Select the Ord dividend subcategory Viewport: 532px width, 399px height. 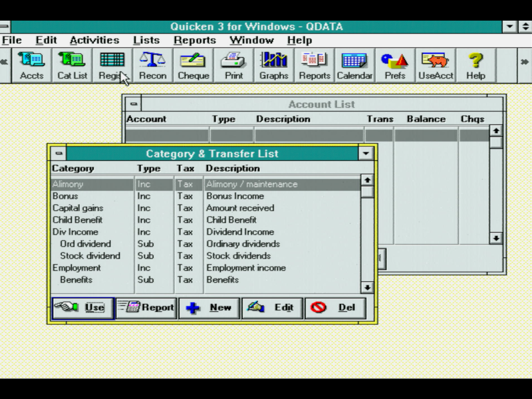(x=205, y=244)
